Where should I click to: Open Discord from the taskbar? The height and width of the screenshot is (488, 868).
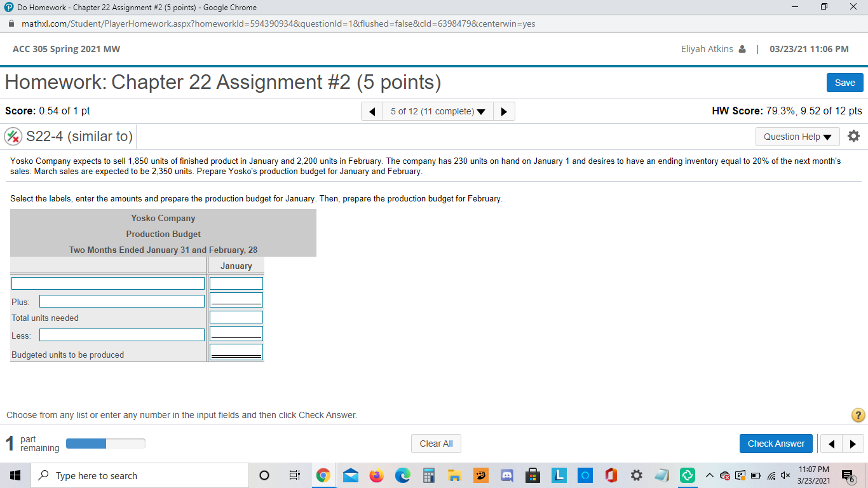506,475
